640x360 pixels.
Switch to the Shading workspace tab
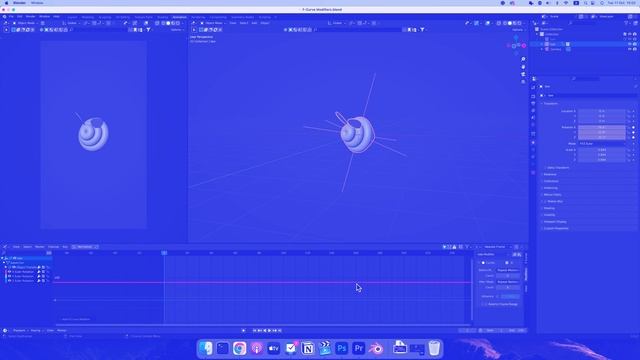(x=163, y=17)
